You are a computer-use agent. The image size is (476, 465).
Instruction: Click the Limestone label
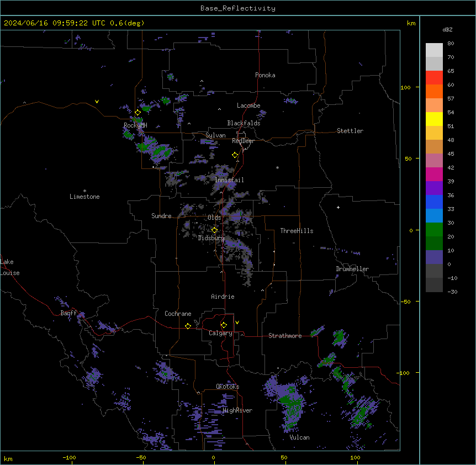84,197
